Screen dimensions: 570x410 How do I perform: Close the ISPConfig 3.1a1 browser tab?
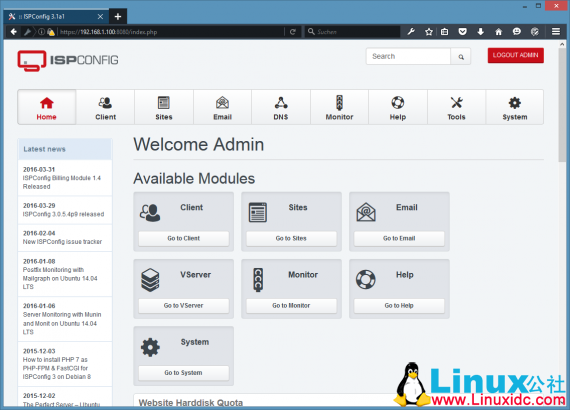(100, 17)
